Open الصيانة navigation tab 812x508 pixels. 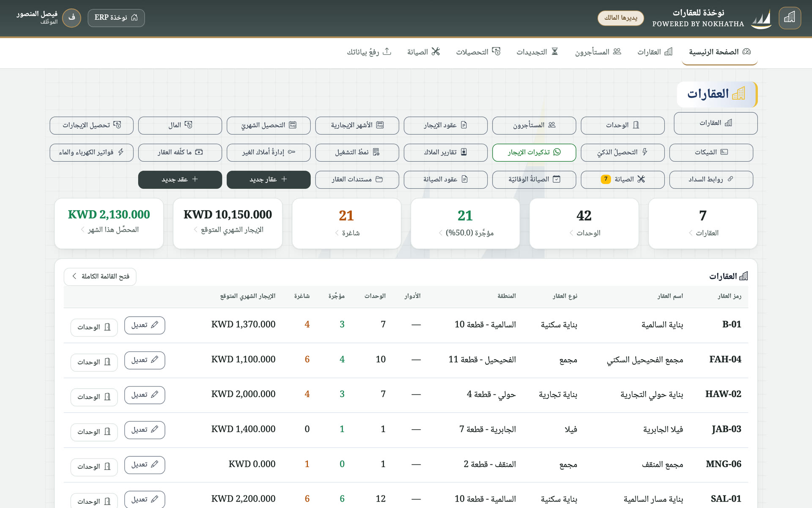click(x=423, y=52)
